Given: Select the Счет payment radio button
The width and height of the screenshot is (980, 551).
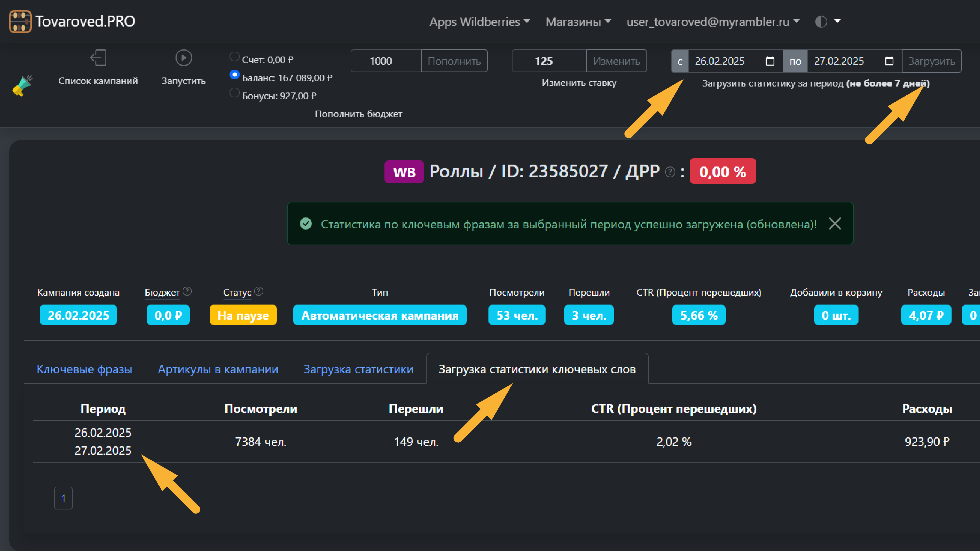Looking at the screenshot, I should pyautogui.click(x=234, y=57).
